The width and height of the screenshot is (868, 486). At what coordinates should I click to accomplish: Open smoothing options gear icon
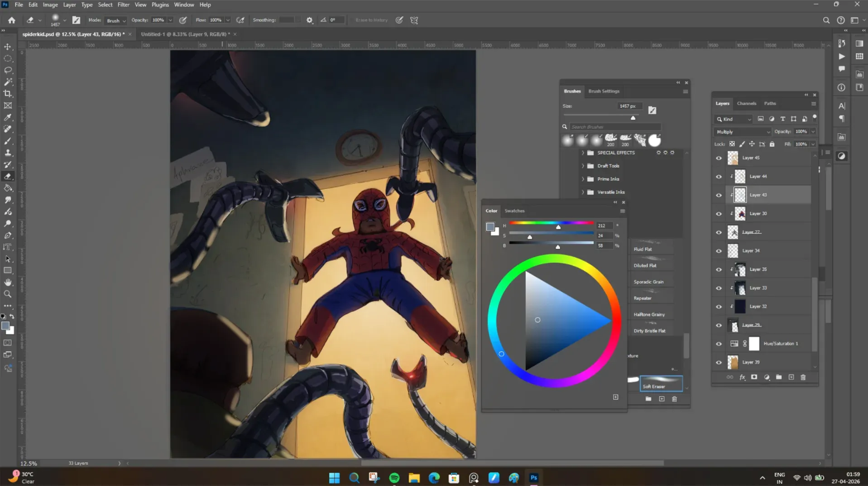coord(310,20)
